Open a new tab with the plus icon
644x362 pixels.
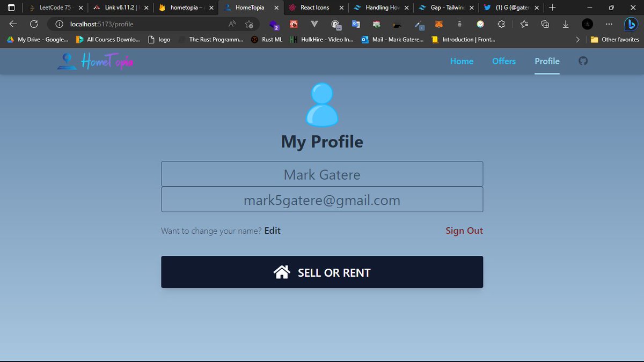tap(552, 8)
